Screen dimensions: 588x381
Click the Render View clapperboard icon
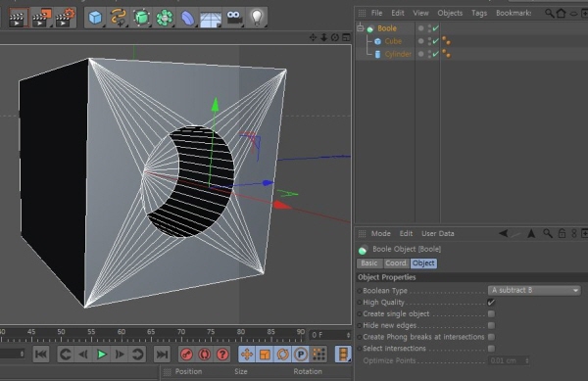18,18
